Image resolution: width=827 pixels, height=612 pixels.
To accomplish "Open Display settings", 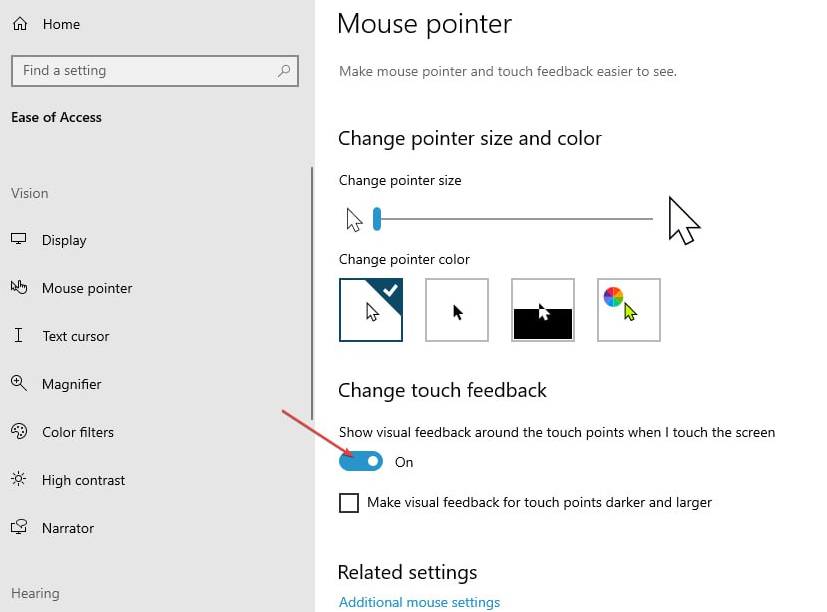I will (64, 240).
